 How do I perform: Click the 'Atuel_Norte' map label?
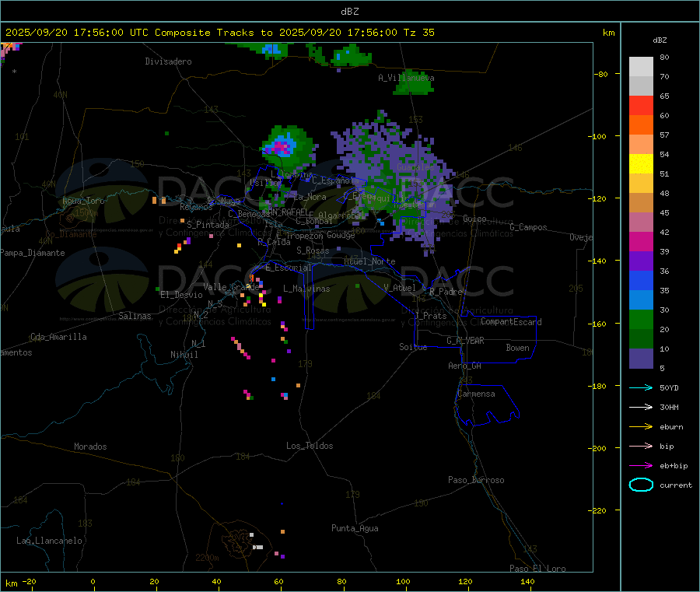click(369, 261)
